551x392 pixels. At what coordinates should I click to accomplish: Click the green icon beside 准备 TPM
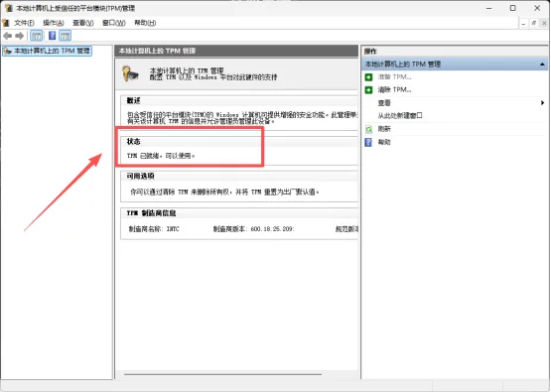point(368,77)
